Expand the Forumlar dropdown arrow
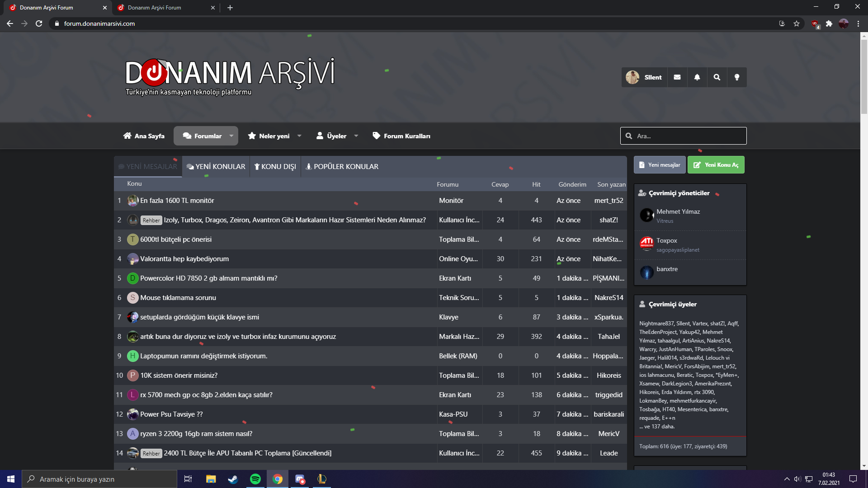The image size is (868, 488). click(231, 136)
